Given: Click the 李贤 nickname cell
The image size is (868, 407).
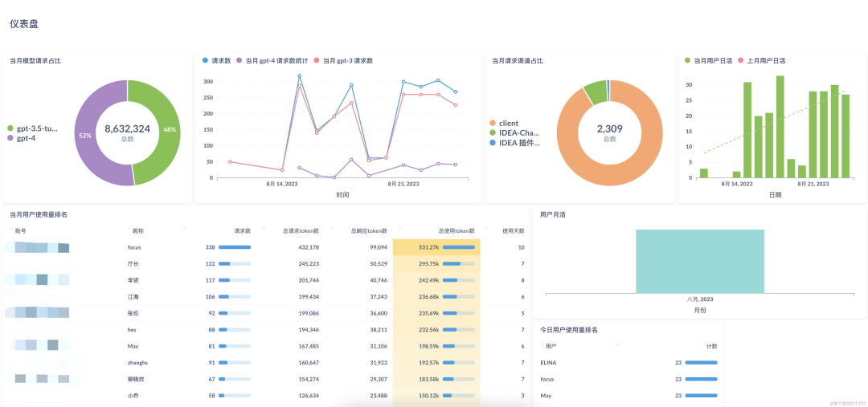Looking at the screenshot, I should point(133,280).
